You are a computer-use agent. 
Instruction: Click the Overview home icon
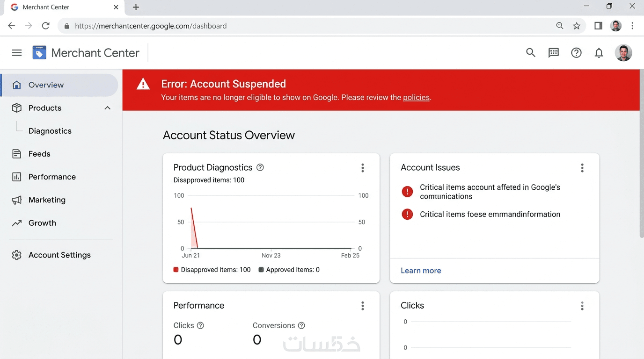click(17, 85)
